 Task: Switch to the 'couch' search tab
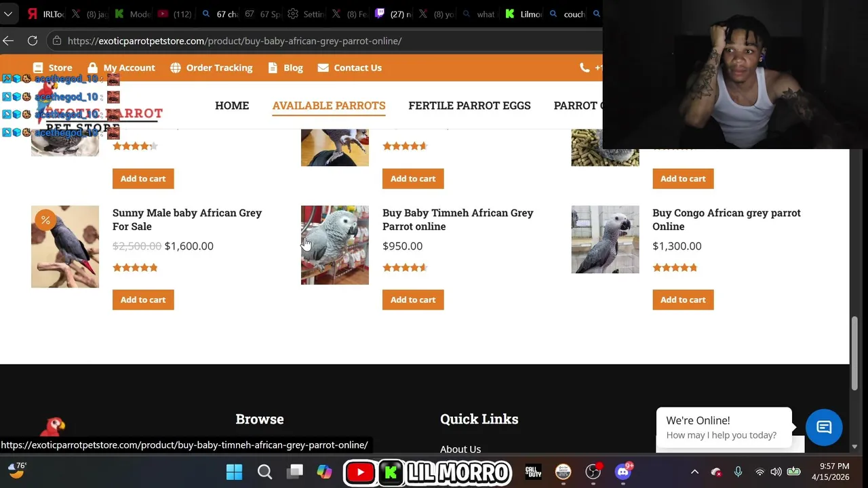(568, 14)
